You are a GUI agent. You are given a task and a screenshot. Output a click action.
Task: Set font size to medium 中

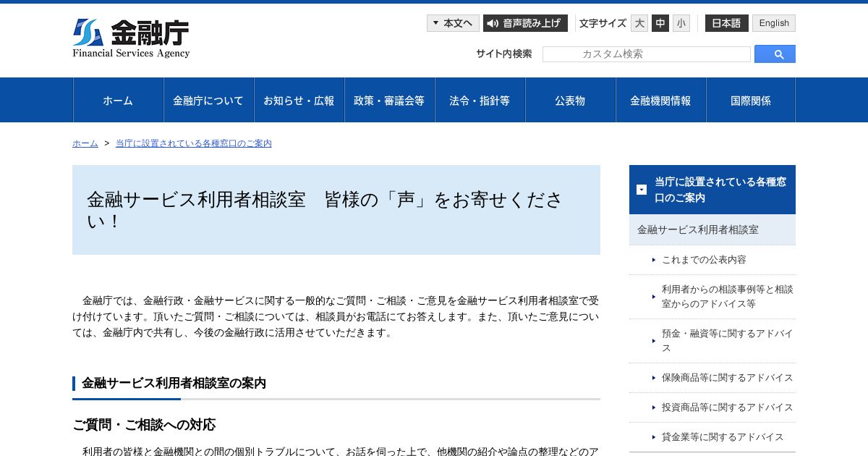660,23
